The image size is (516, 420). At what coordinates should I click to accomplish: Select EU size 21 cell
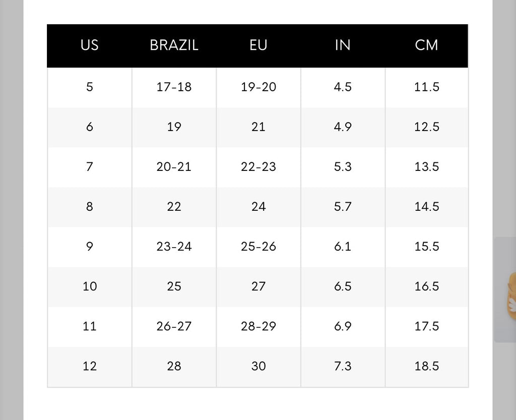(x=259, y=127)
